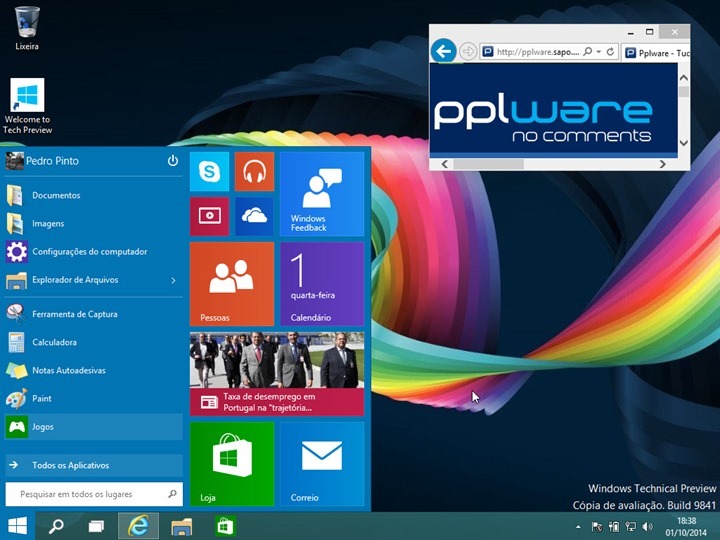Click the horizontal scrollbar thumb in browser
Screen dimensions: 720x540
coord(489,164)
